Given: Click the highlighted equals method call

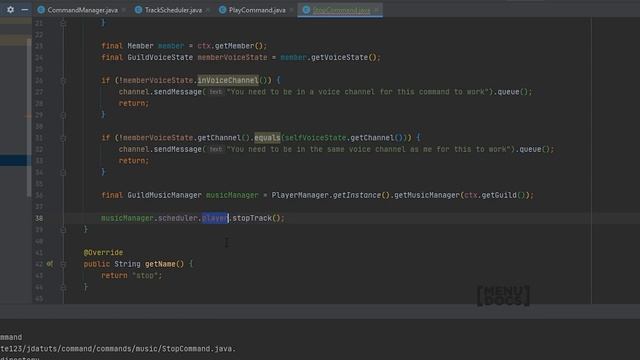Looking at the screenshot, I should [267, 138].
